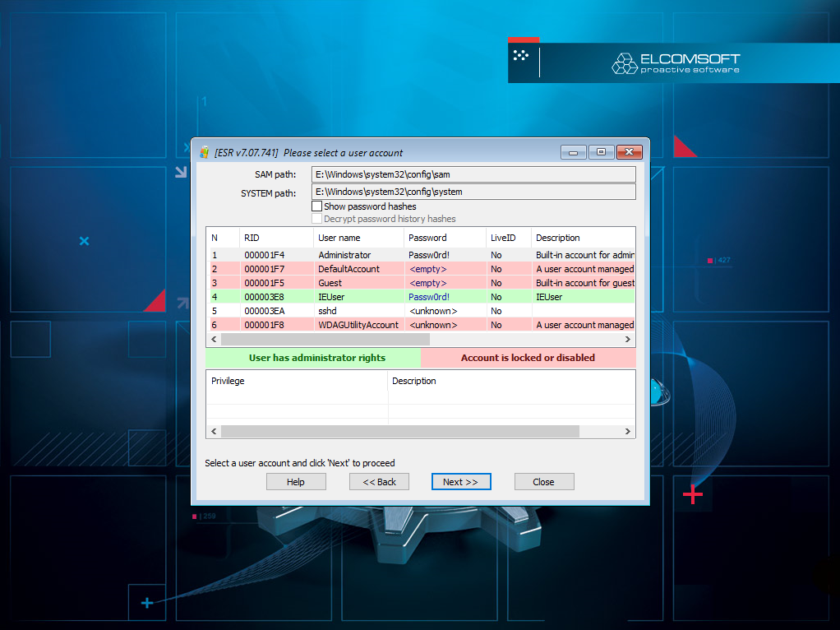Toggle Decrypt password history hashes checkbox

[317, 219]
